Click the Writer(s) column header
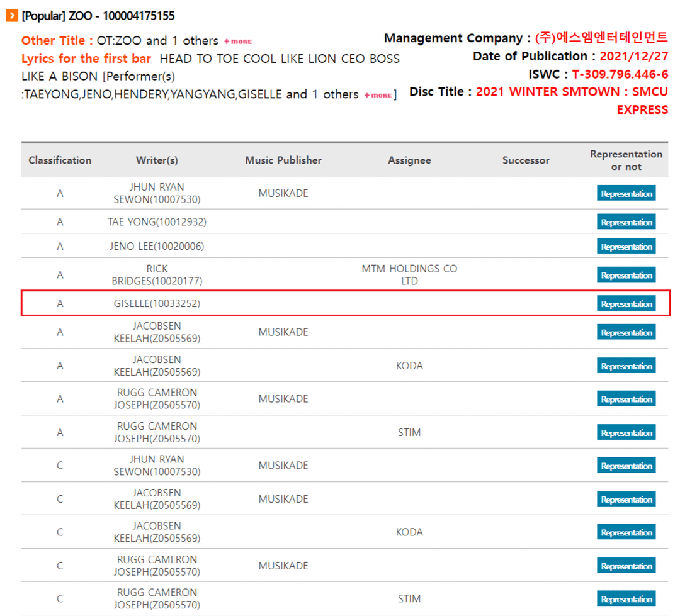This screenshot has width=680, height=616. point(157,160)
